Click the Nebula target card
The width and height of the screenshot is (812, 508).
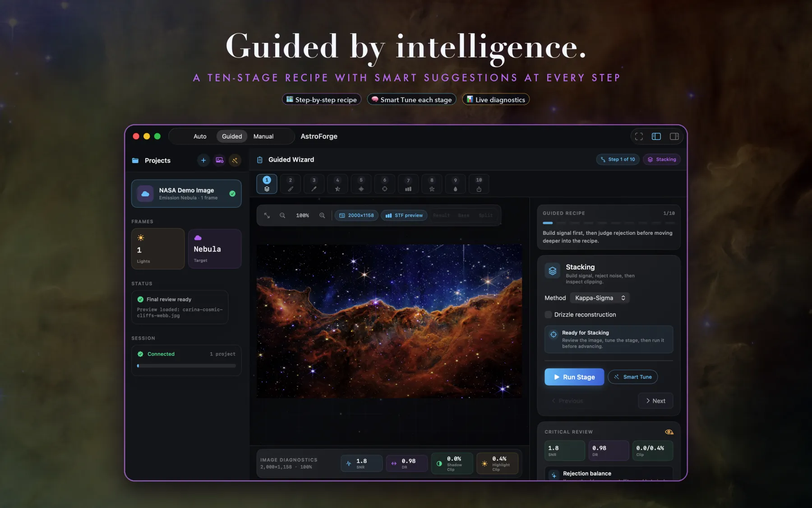click(215, 249)
